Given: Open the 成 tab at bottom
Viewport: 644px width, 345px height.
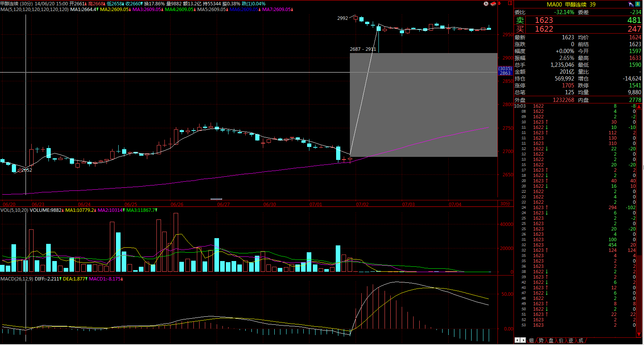Looking at the screenshot, I should coord(581,340).
